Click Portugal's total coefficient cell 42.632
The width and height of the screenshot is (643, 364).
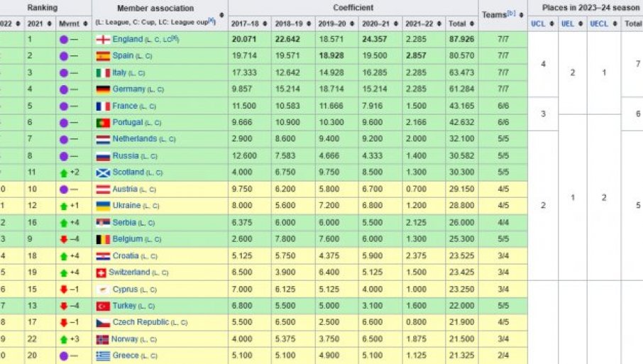coord(461,123)
